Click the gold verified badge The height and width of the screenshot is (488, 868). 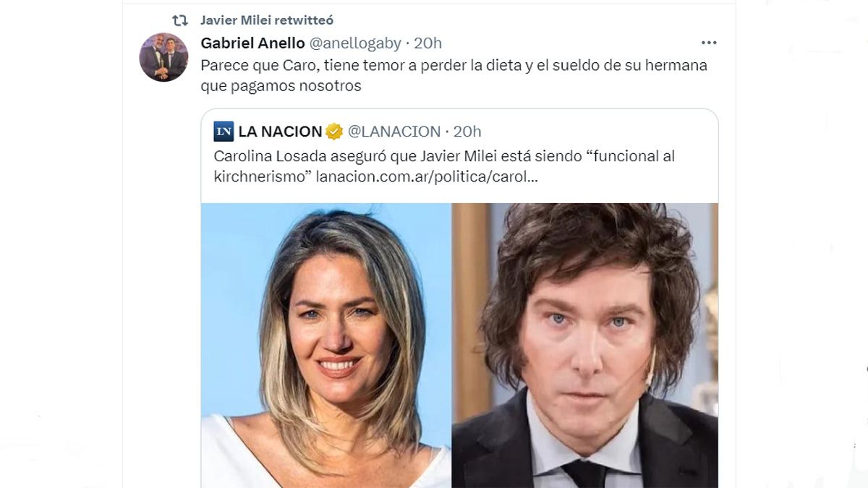click(x=334, y=132)
